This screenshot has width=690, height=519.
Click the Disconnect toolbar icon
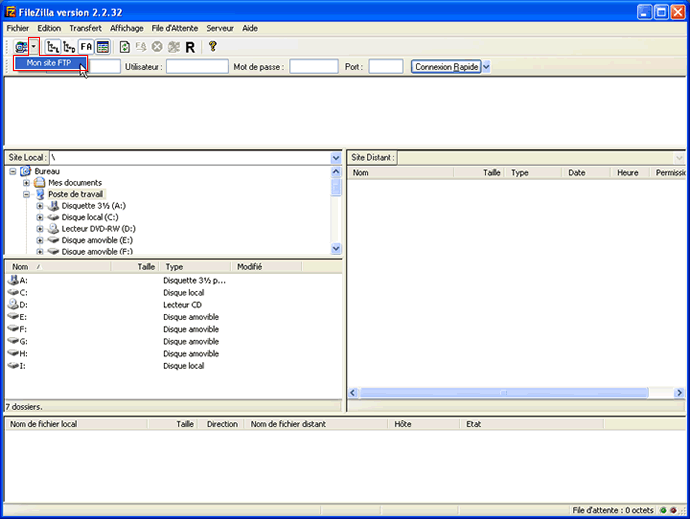[x=174, y=47]
